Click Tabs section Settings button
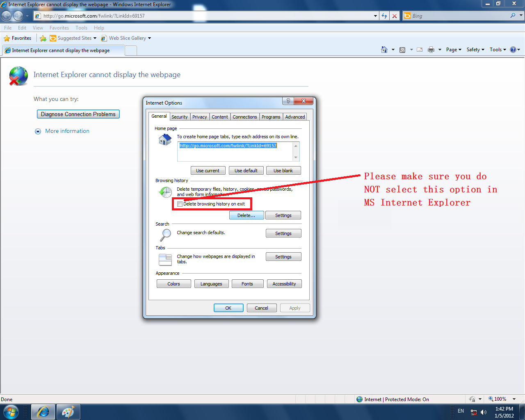Screen dimensions: 525x420 [x=283, y=257]
